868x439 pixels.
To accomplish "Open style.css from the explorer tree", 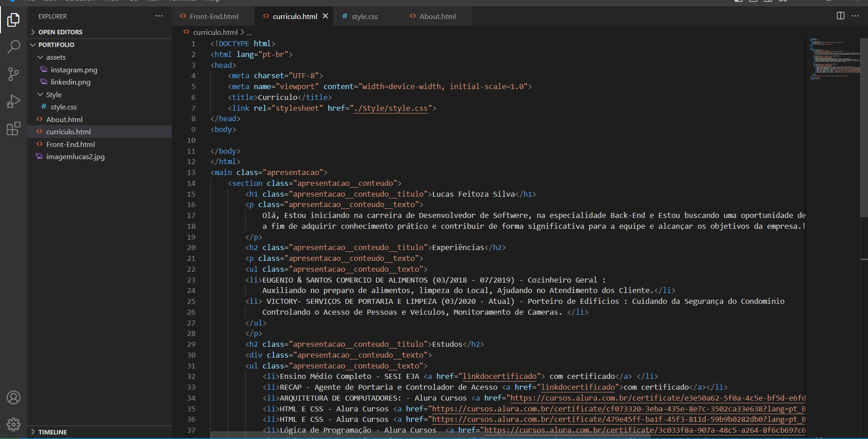I will 64,107.
